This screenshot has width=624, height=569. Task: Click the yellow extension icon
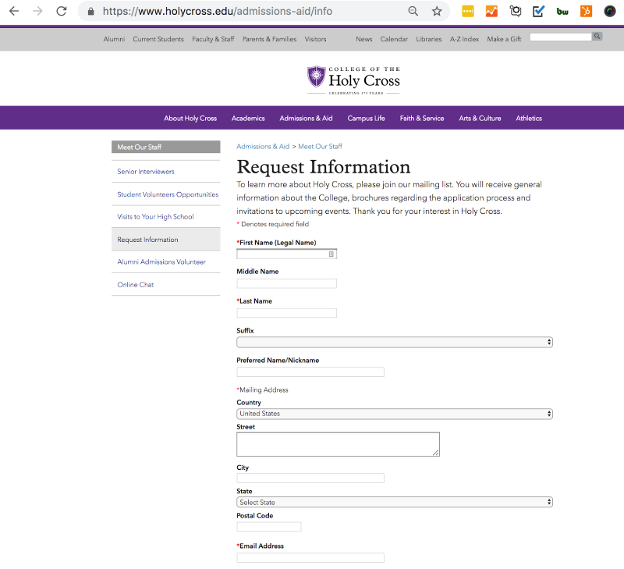tap(468, 11)
